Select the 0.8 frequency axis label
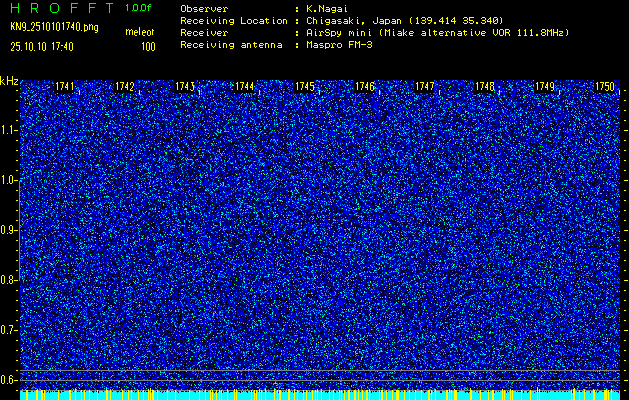629x400 pixels. [9, 279]
